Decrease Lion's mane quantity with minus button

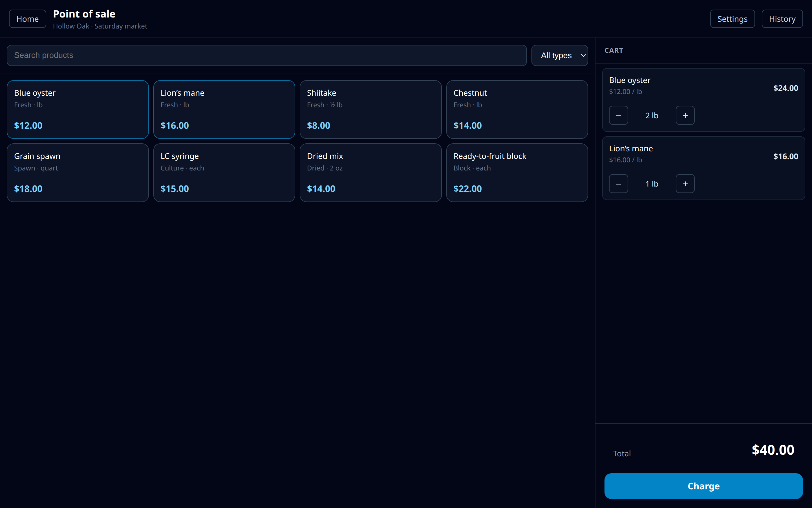[618, 184]
